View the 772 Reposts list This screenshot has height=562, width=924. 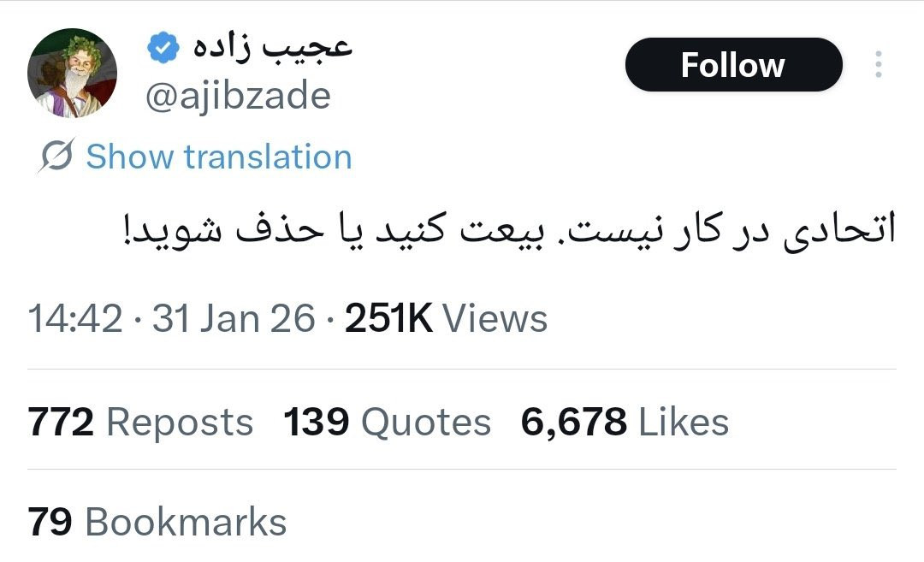(140, 423)
